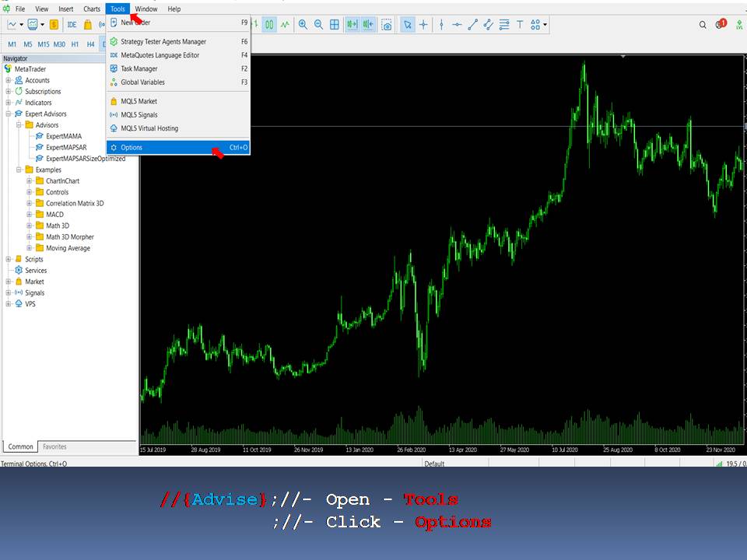Switch to the Favorites tab
This screenshot has width=747, height=560.
(x=54, y=447)
